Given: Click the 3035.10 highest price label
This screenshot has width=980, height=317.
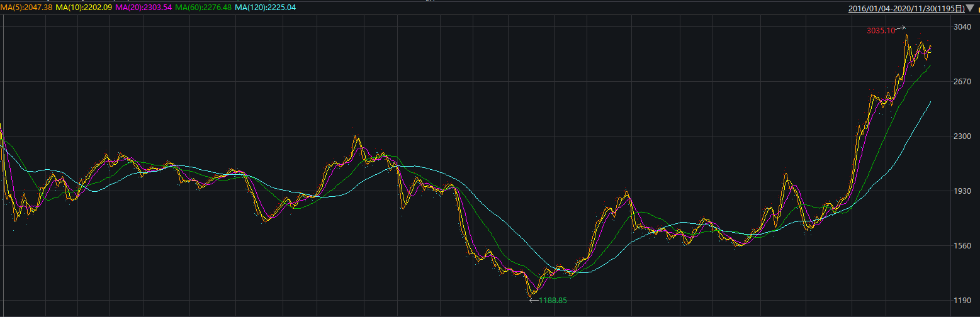Looking at the screenshot, I should coord(881,31).
